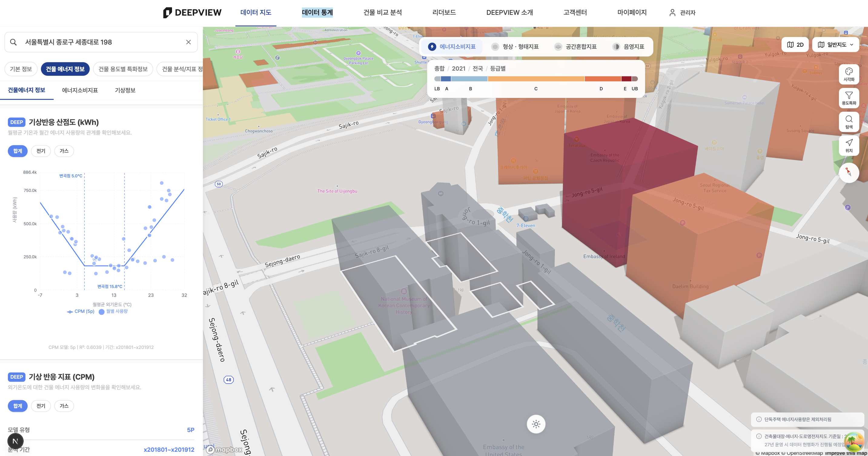Click the sun brightness button on map
Viewport: 868px width, 456px height.
pyautogui.click(x=536, y=424)
